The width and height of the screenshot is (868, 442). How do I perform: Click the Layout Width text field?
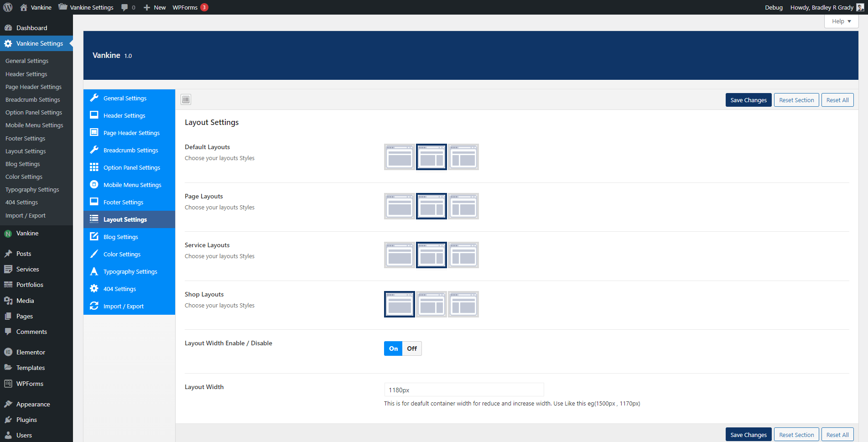[464, 390]
